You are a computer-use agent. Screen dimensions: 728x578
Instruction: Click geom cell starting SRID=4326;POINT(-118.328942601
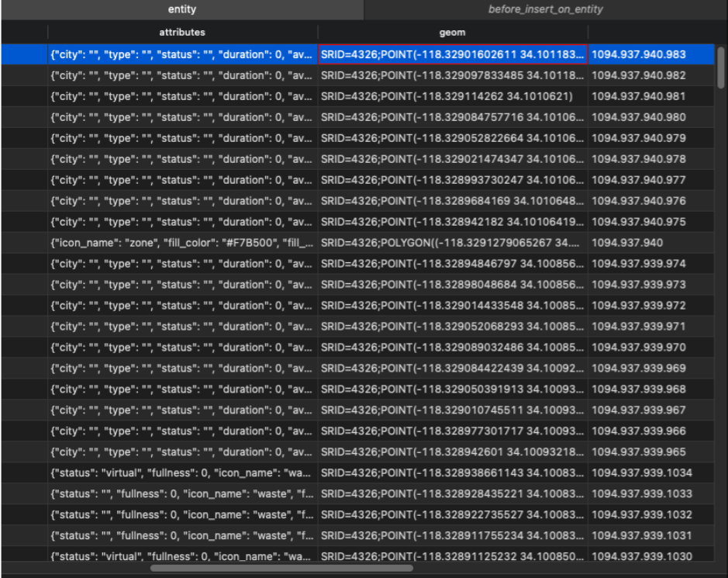[x=452, y=452]
